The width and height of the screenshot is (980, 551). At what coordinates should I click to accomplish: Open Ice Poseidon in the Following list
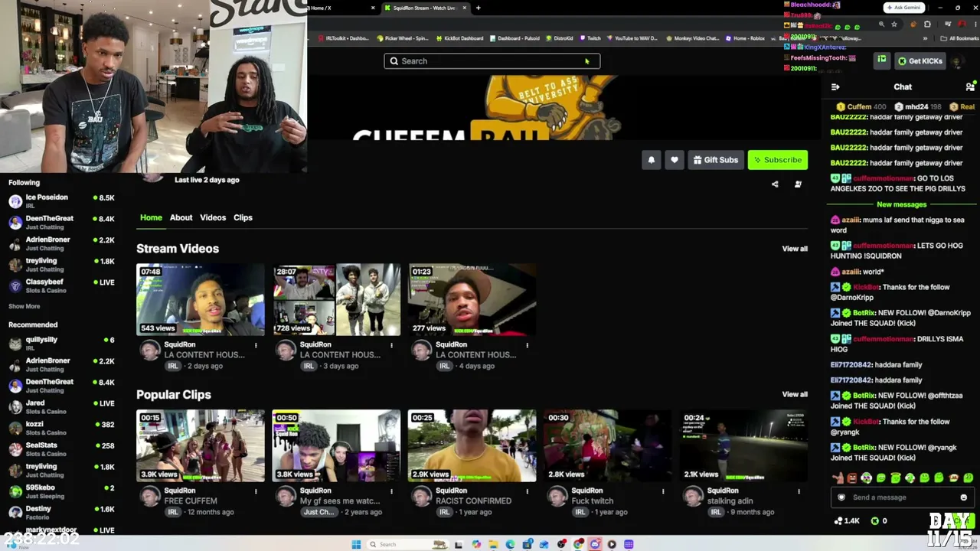[x=61, y=201]
